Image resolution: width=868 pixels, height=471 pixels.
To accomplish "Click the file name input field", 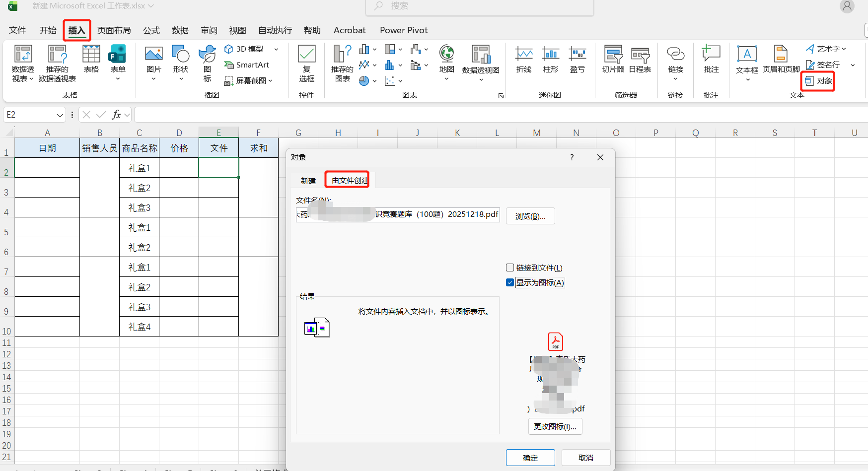I will coord(398,214).
